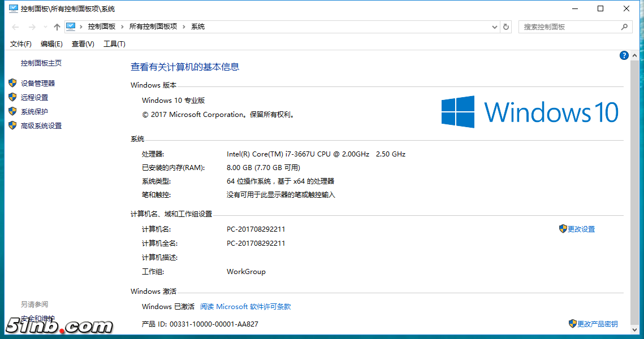Open the 文件(F) menu
Viewport: 644px width, 339px height.
20,44
